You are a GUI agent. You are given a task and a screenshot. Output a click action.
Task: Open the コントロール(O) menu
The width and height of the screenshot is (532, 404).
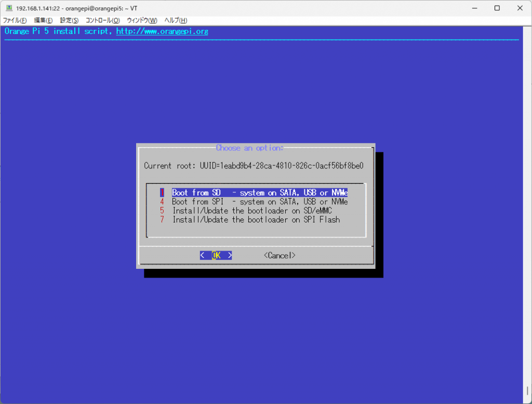[102, 20]
